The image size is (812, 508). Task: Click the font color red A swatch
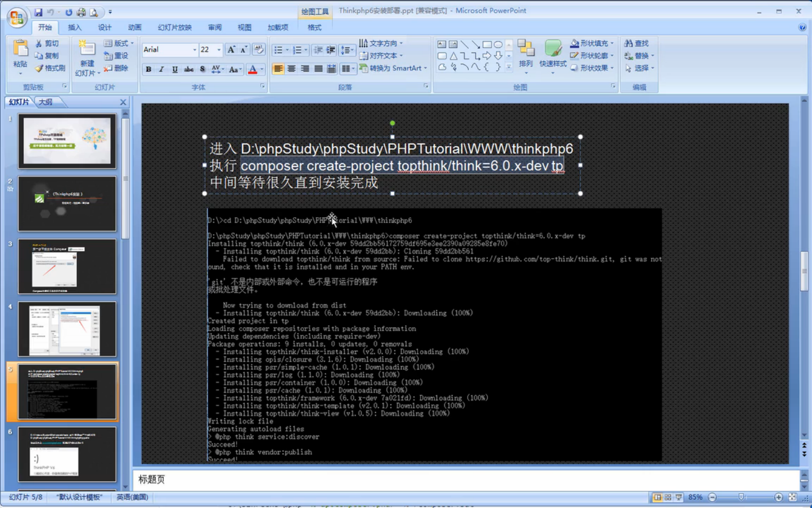click(252, 70)
